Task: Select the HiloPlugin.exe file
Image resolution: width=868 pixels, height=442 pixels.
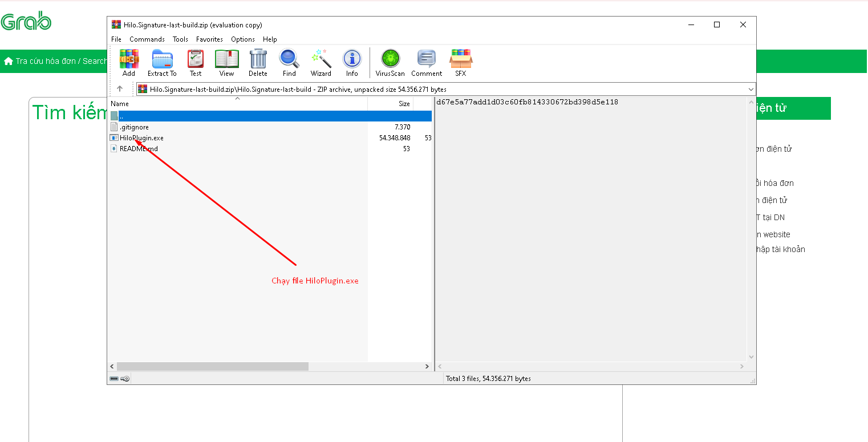Action: tap(141, 138)
